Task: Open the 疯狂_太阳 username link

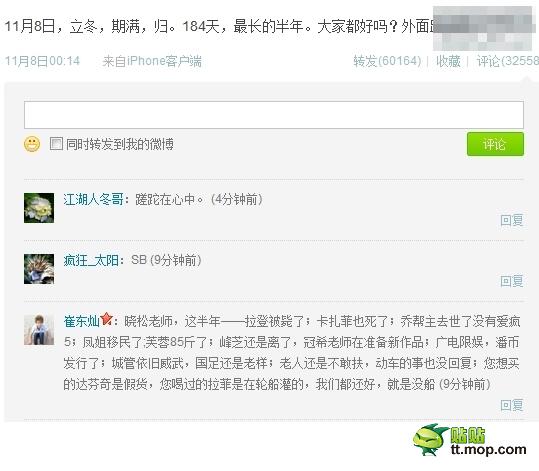Action: point(91,260)
